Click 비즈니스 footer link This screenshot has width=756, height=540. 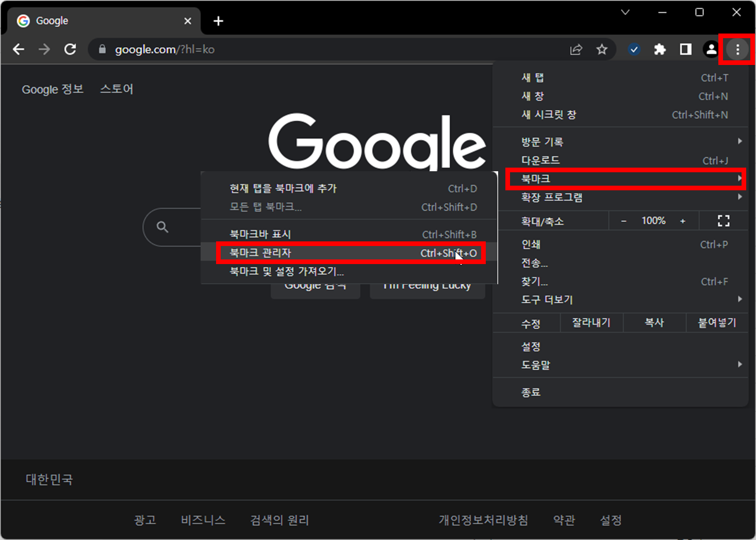[x=203, y=520]
